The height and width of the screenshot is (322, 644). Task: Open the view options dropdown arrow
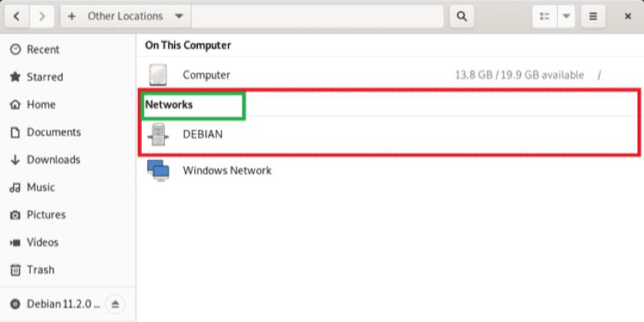point(566,16)
